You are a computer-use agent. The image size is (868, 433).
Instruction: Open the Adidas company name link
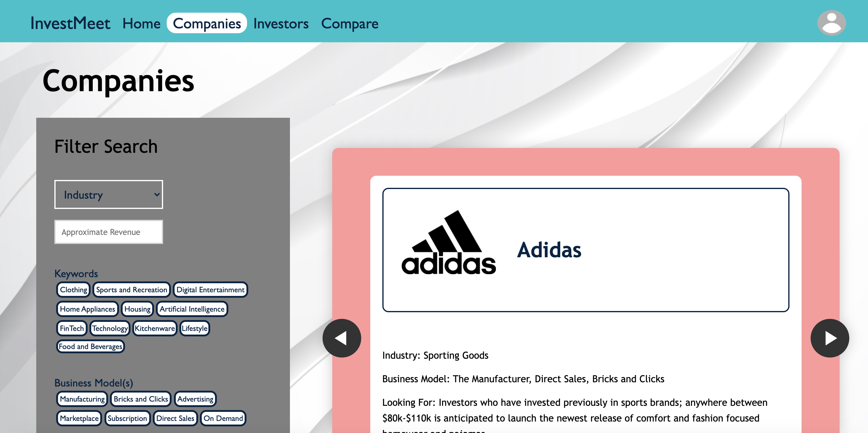click(549, 250)
